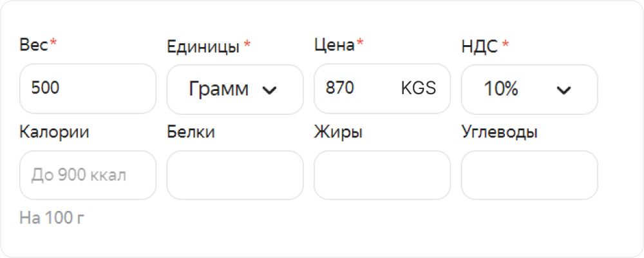Click the chevron arrow next to 10%

(563, 90)
